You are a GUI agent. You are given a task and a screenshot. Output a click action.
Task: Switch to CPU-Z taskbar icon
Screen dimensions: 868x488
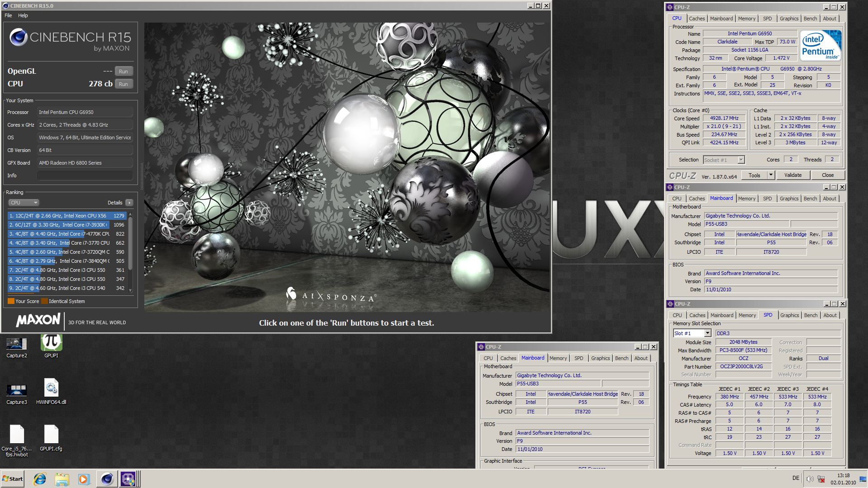[128, 479]
